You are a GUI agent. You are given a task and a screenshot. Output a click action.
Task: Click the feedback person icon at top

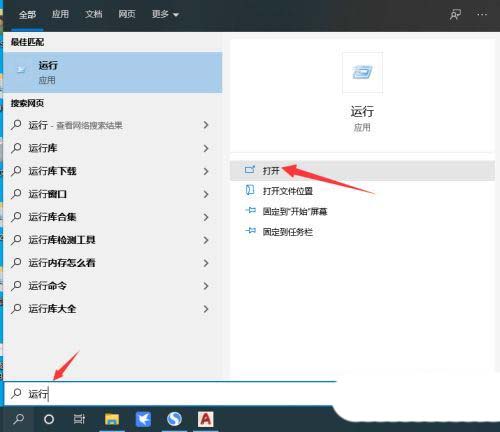[x=455, y=14]
